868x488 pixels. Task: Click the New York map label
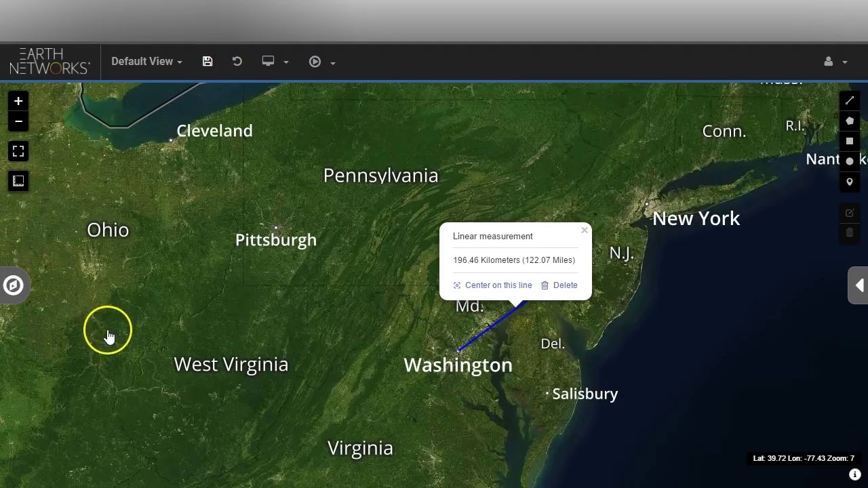(x=696, y=218)
